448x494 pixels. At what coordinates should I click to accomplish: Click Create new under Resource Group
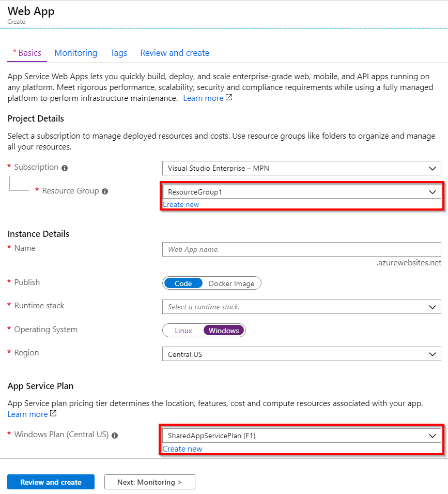[x=180, y=204]
